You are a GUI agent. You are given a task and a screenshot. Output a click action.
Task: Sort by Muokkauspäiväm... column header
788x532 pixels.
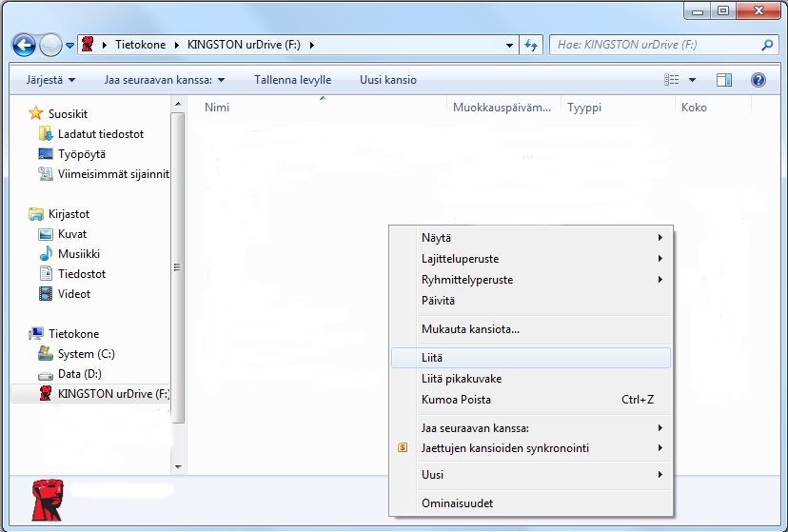[x=503, y=107]
